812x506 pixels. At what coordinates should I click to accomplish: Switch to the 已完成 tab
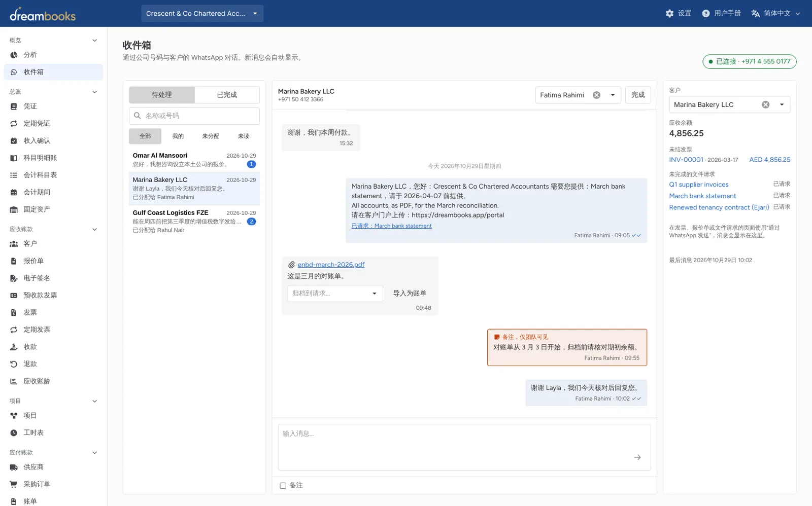(227, 95)
